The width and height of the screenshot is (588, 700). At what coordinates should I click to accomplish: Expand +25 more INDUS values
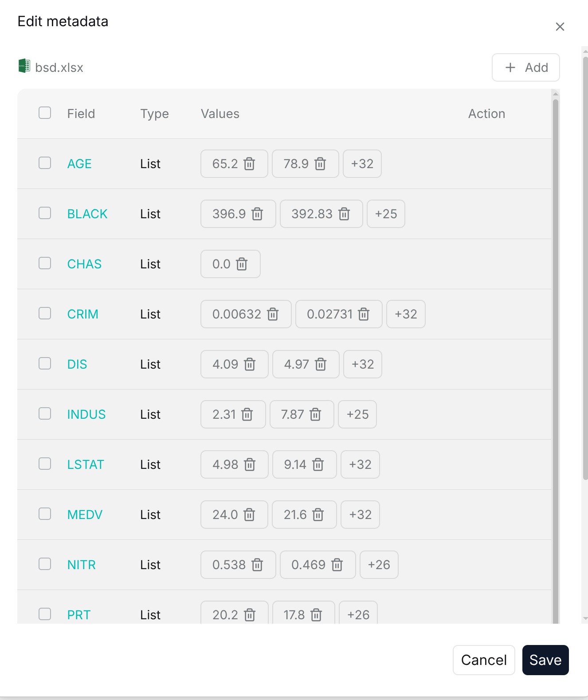(x=357, y=414)
